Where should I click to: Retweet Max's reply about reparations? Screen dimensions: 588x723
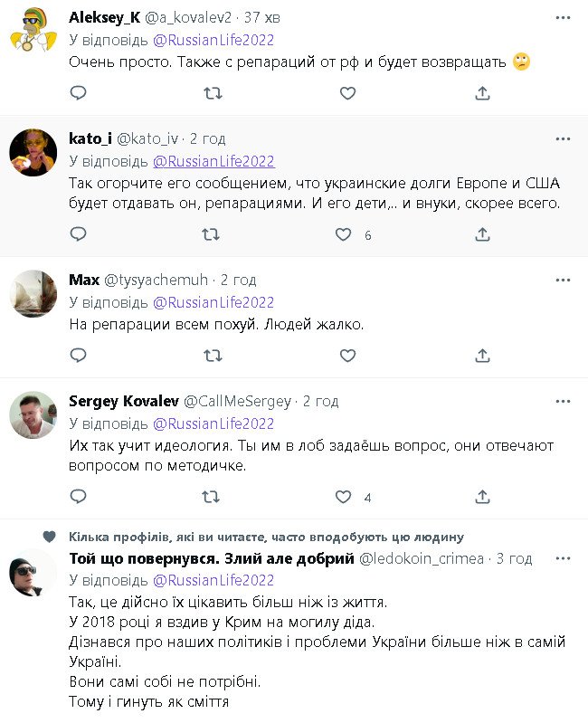click(211, 356)
